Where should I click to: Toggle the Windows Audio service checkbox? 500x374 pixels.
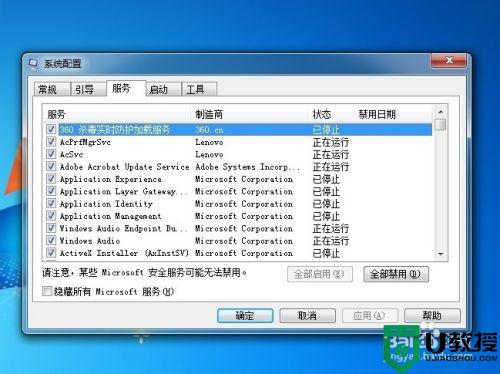(x=51, y=240)
